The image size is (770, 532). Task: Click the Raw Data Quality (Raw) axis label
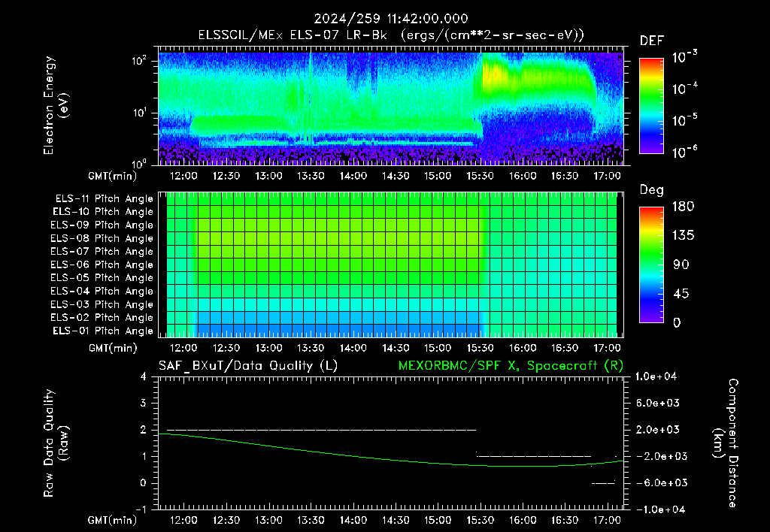click(56, 443)
